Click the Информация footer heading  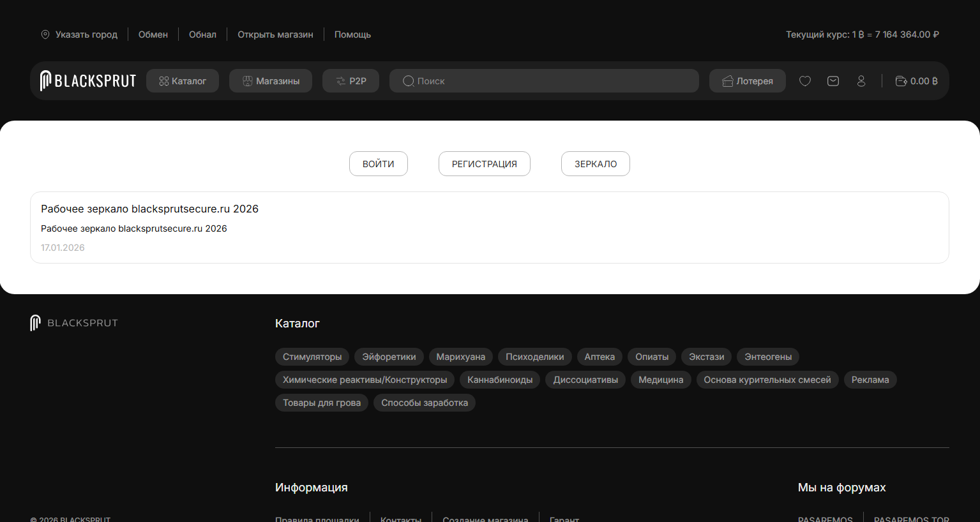pos(312,488)
